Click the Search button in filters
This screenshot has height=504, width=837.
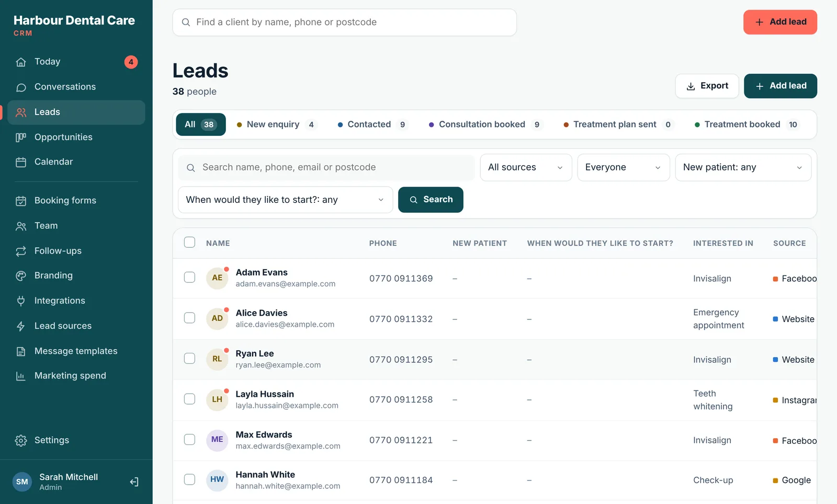click(431, 200)
